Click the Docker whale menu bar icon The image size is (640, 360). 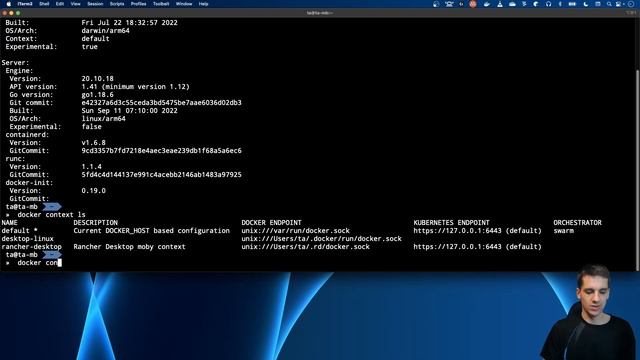487,4
